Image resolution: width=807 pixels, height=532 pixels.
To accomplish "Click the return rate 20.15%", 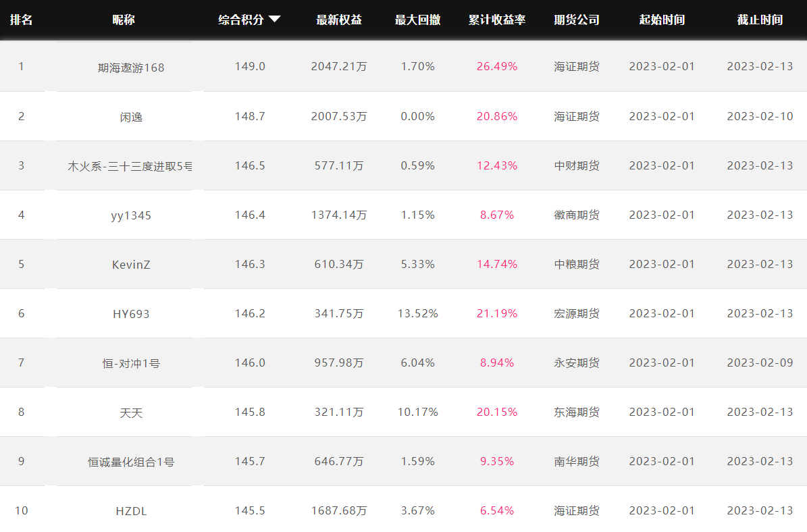I will [497, 412].
